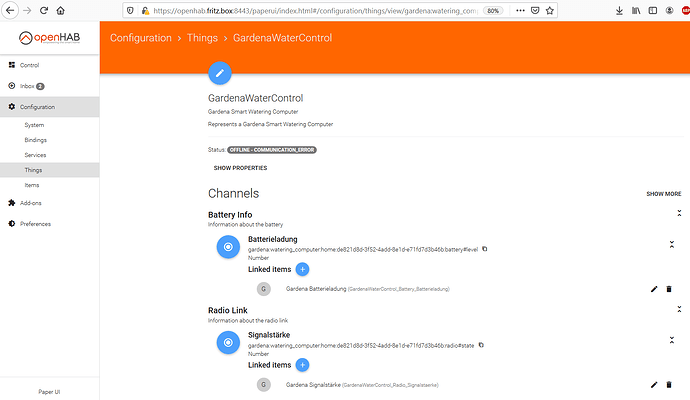Select Things in the sidebar
Viewport: 690px width, 400px height.
click(x=49, y=170)
